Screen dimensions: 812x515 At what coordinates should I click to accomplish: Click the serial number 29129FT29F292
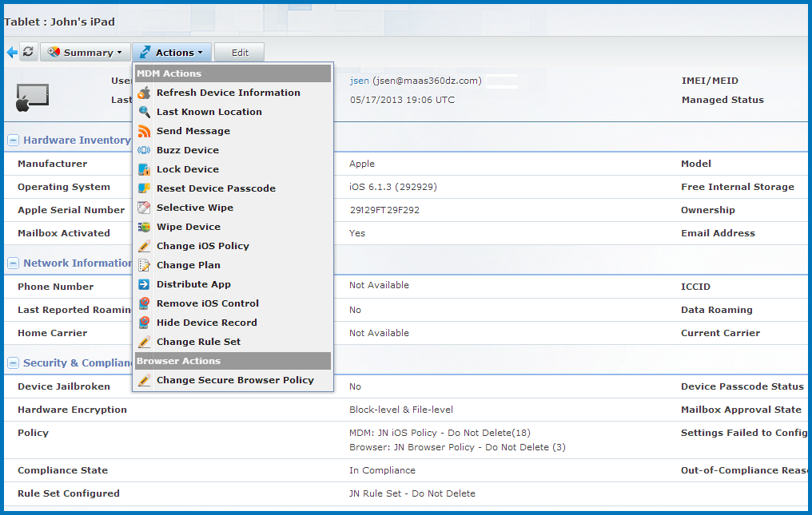[384, 210]
